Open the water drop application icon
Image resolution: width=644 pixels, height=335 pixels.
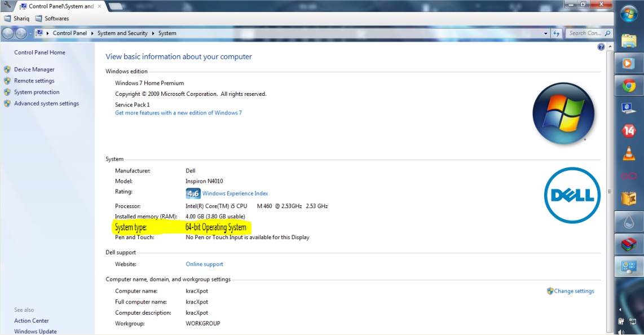[629, 222]
